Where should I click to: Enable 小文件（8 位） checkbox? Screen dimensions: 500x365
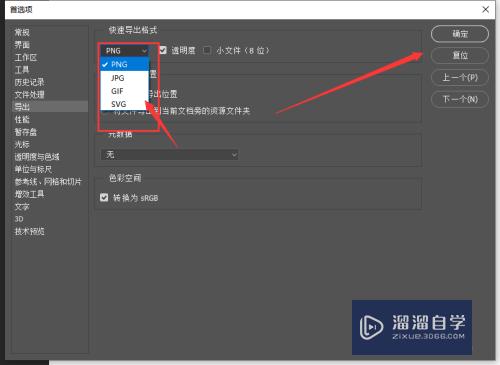[x=207, y=50]
